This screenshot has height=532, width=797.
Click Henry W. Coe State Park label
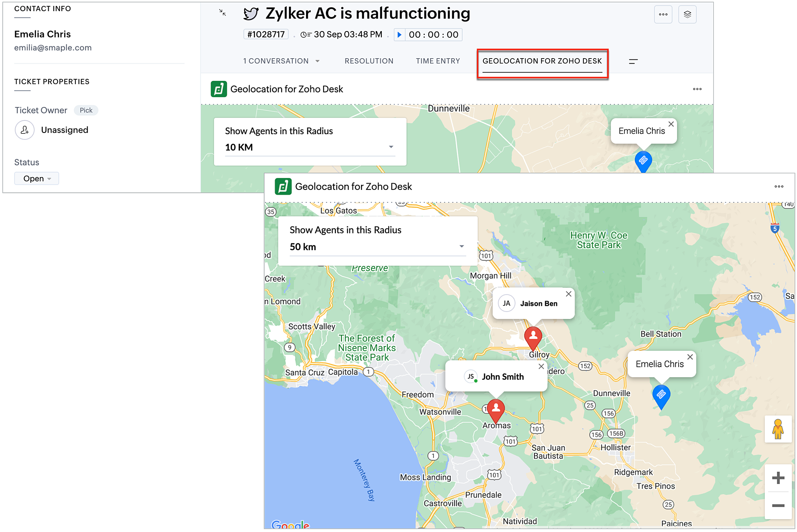tap(599, 240)
